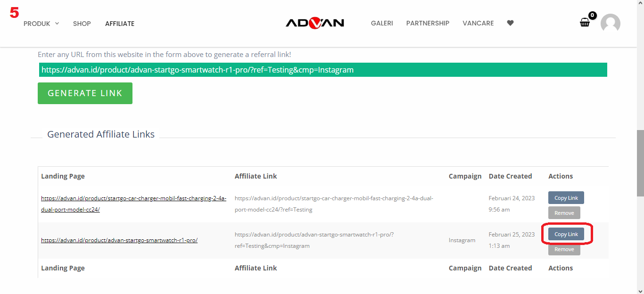Open the car charger landing page link
Screen dimensions: 644x294
[x=133, y=204]
